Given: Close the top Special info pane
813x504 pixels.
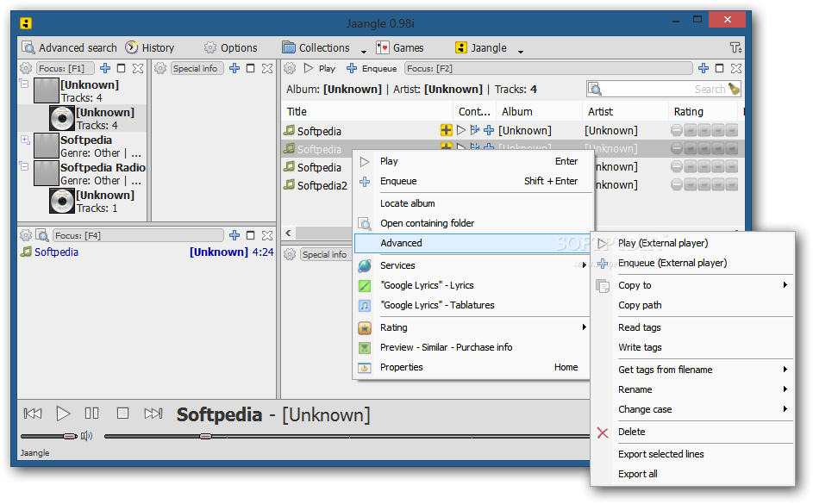Looking at the screenshot, I should click(x=267, y=68).
